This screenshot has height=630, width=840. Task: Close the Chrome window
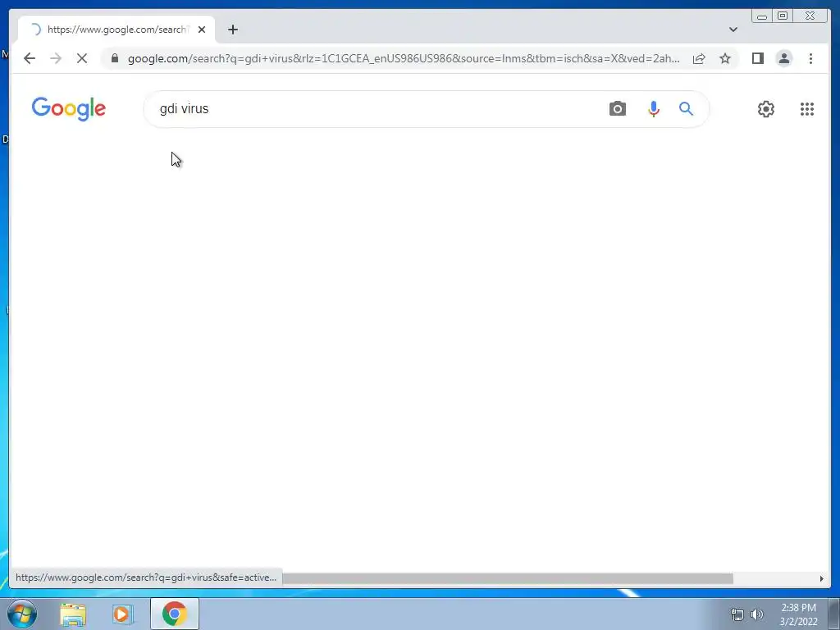[810, 16]
